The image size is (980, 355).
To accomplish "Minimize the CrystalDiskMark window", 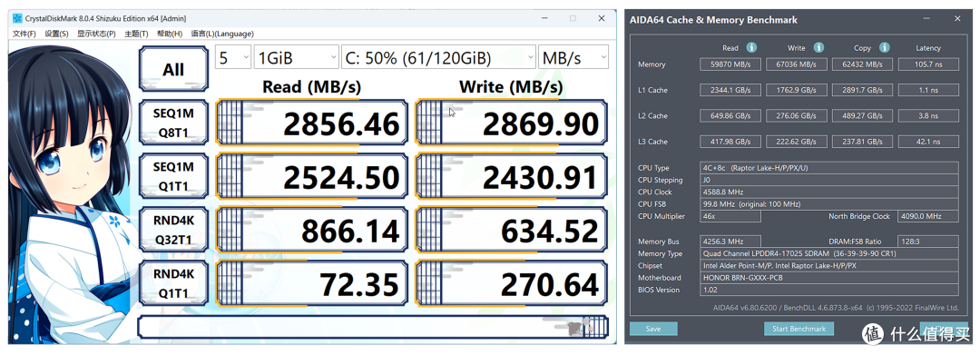I will tap(544, 19).
